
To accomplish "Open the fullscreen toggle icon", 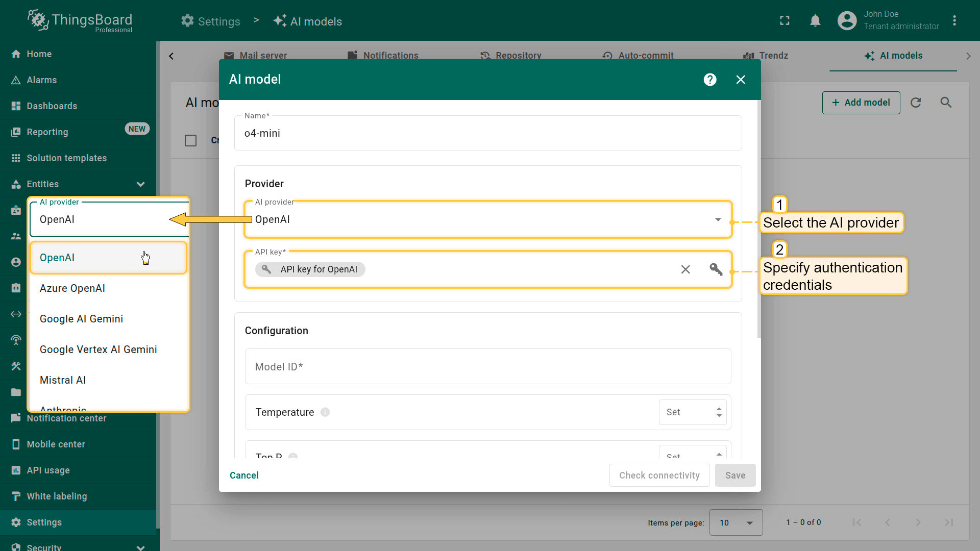I will click(785, 21).
